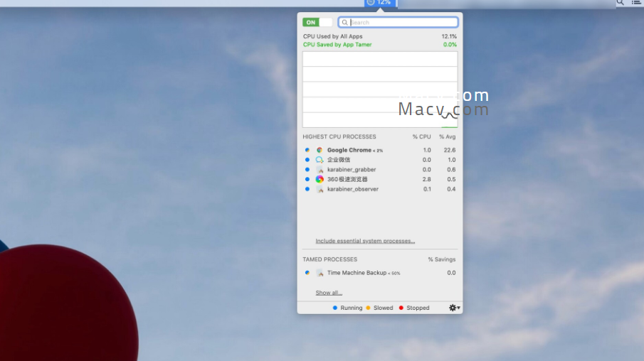Click the status dot beside karabiner_grabber
This screenshot has width=644, height=361.
[x=307, y=169]
